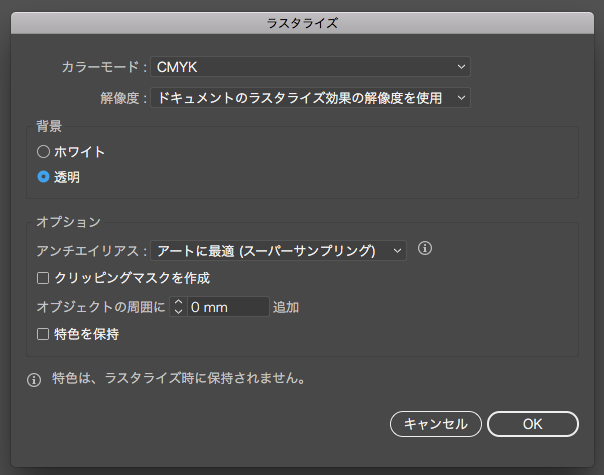Decrease the object margin with the stepper down arrow
The image size is (604, 475).
[x=178, y=312]
